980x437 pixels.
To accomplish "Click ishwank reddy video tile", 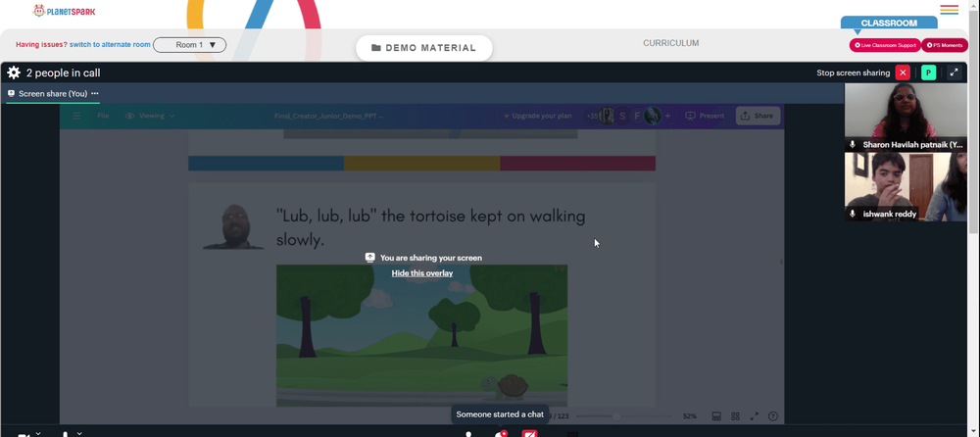I will (x=906, y=186).
